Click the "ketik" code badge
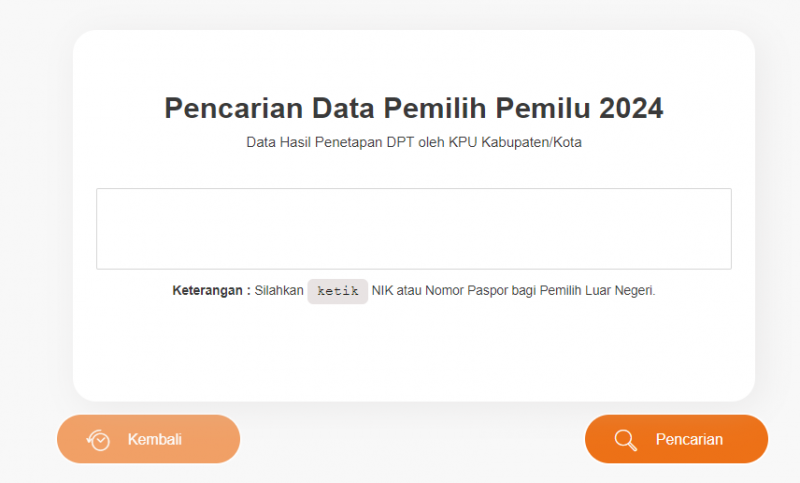Viewport: 800px width, 483px height. point(338,291)
